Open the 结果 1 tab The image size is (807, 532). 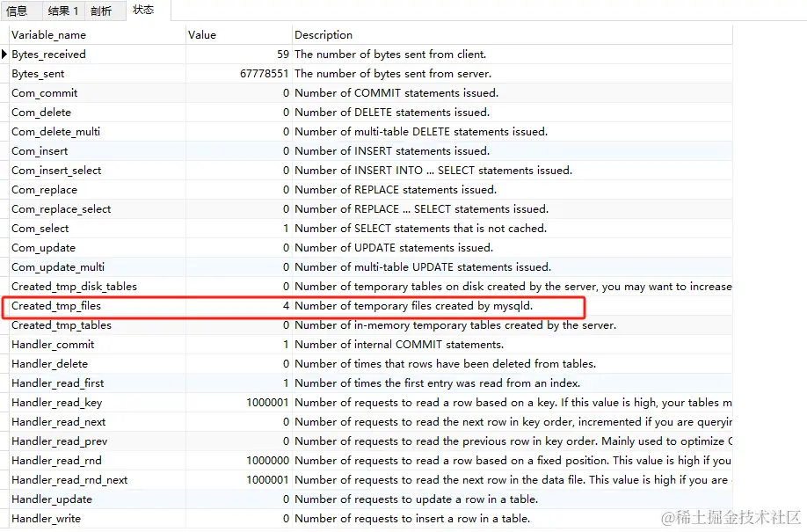tap(63, 11)
